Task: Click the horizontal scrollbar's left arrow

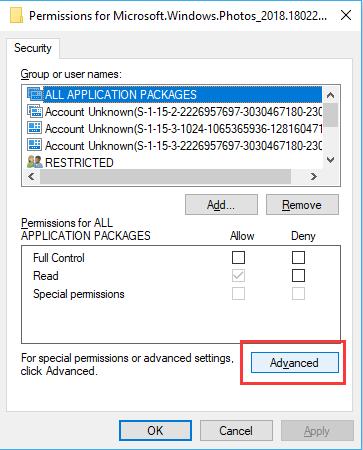Action: tap(31, 176)
